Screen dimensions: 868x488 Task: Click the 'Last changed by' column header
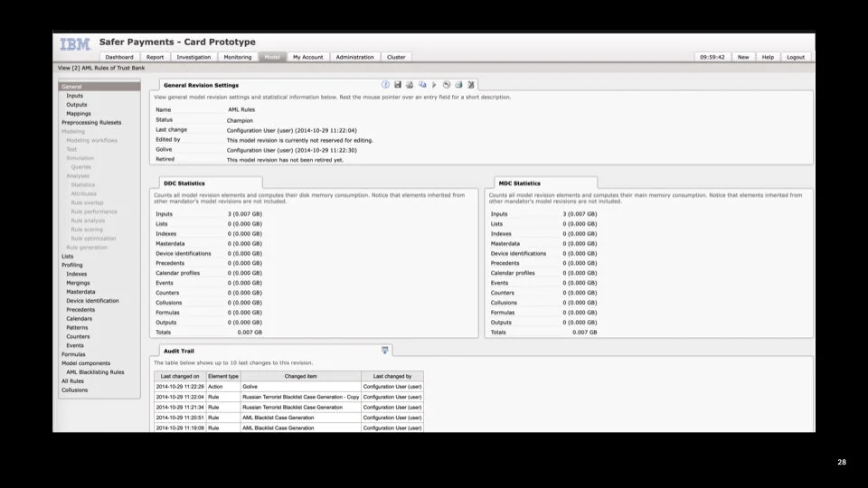[392, 376]
